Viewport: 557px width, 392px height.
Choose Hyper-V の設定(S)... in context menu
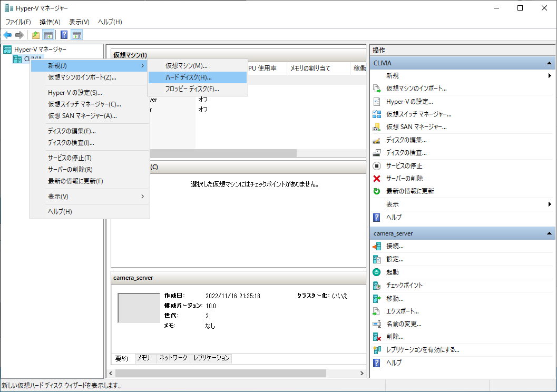[x=90, y=93]
